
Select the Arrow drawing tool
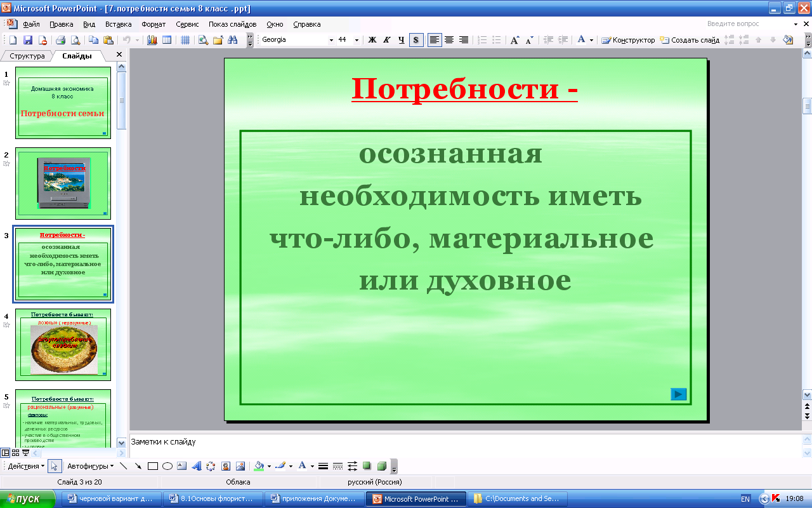pos(138,466)
